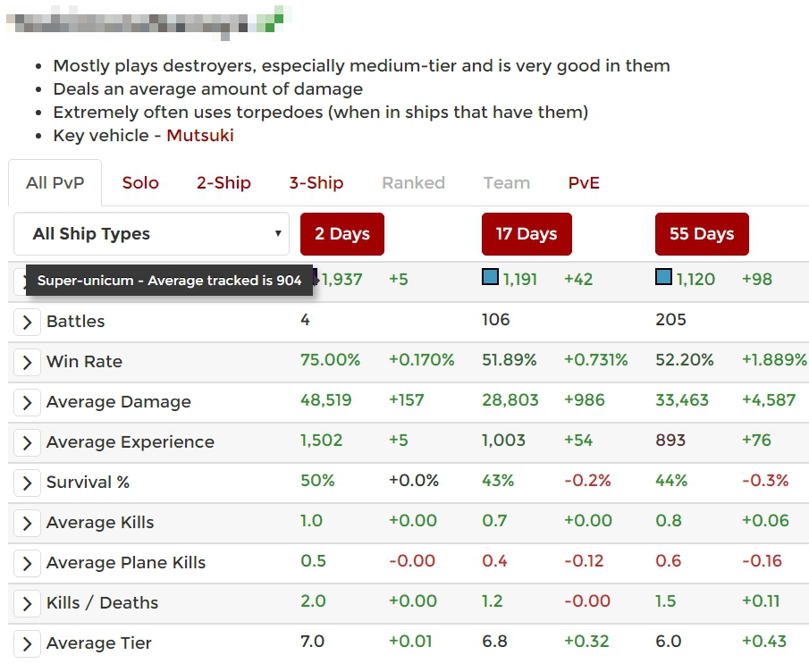The width and height of the screenshot is (809, 672).
Task: Switch to the Solo tab
Action: 140,183
